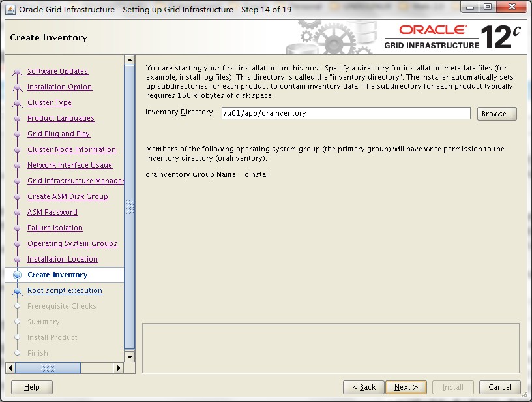
Task: Go to the Installation Option step
Action: pos(60,87)
